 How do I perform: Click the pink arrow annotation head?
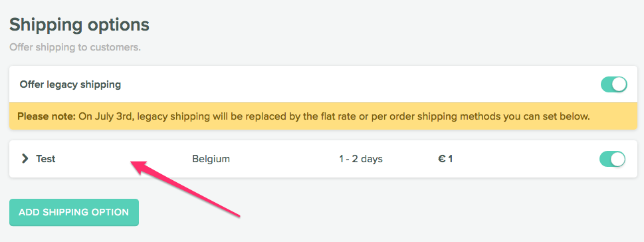(x=140, y=166)
